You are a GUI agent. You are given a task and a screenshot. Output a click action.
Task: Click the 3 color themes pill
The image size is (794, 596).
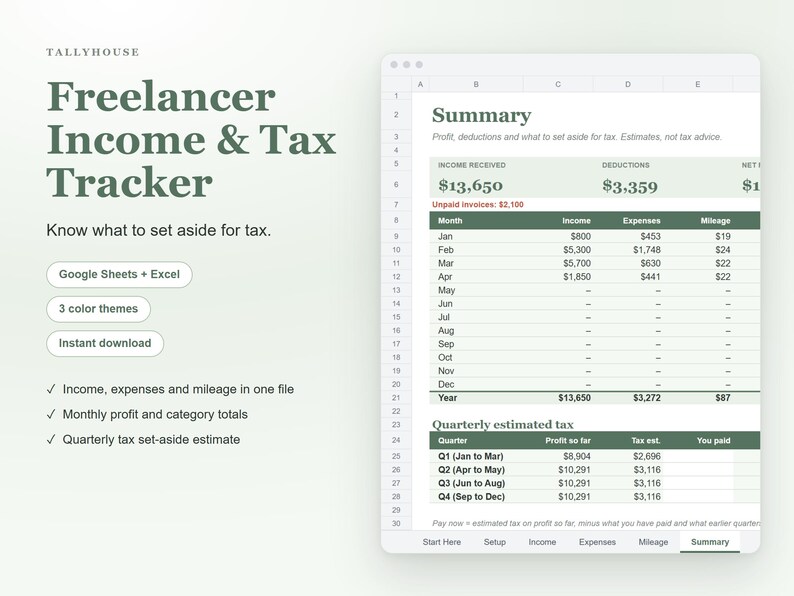(98, 309)
